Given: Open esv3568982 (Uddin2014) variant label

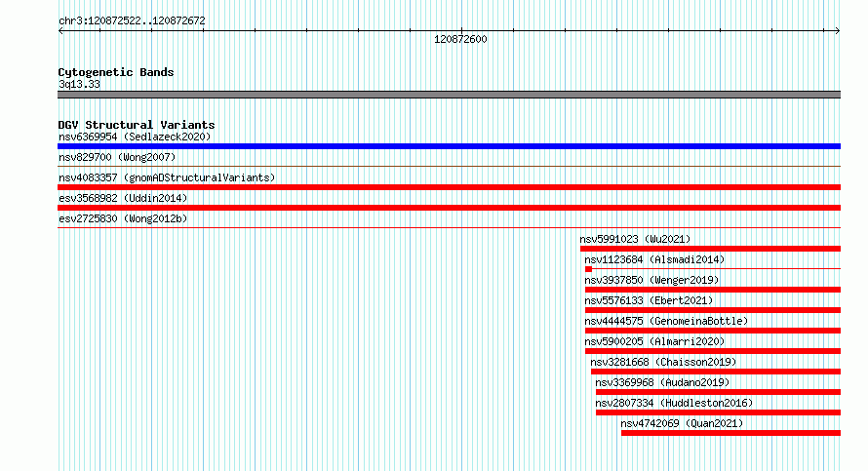Looking at the screenshot, I should click(123, 198).
